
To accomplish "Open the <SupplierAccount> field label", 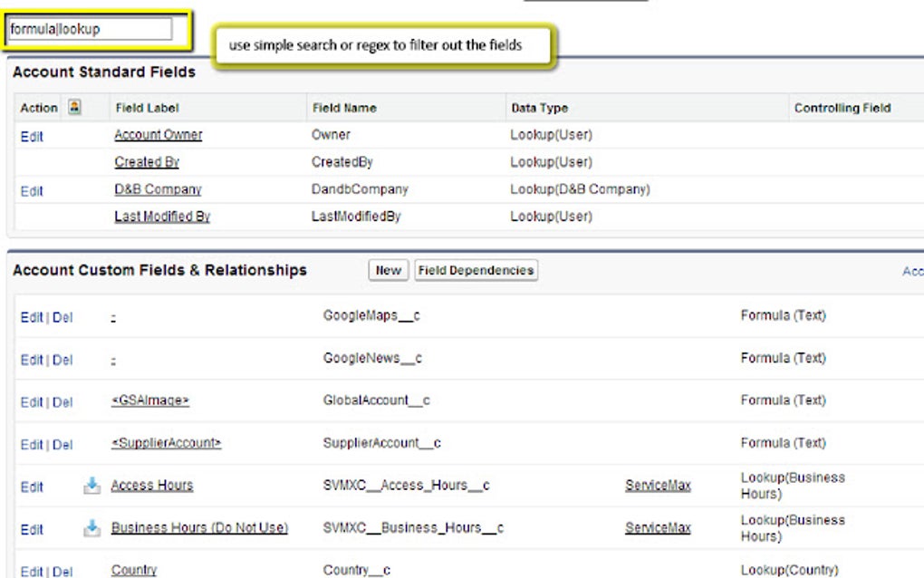I will (x=166, y=443).
